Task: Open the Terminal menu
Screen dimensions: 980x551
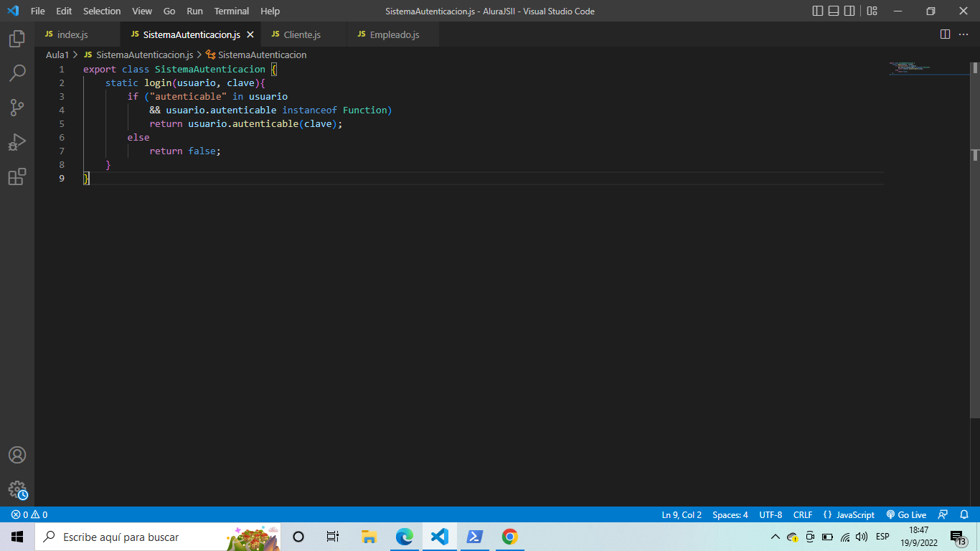Action: pos(232,11)
